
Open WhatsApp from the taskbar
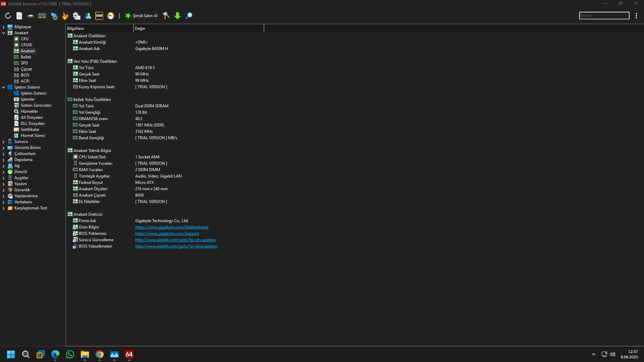tap(70, 354)
